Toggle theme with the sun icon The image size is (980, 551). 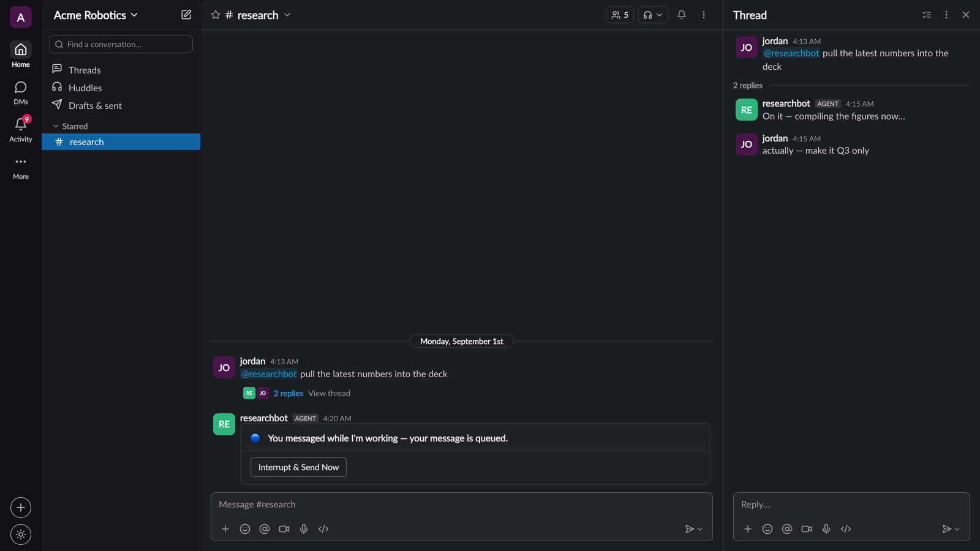click(21, 534)
